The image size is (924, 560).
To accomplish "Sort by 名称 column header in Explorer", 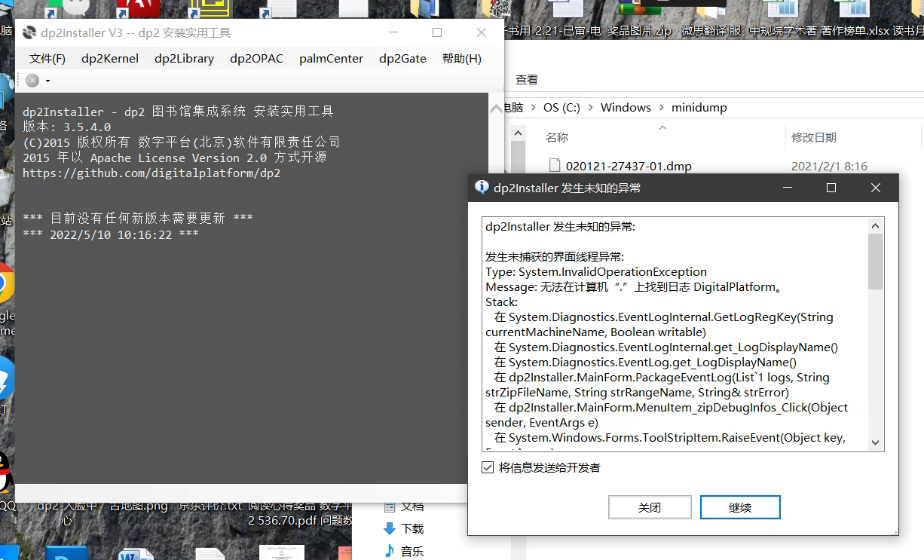I will [557, 137].
